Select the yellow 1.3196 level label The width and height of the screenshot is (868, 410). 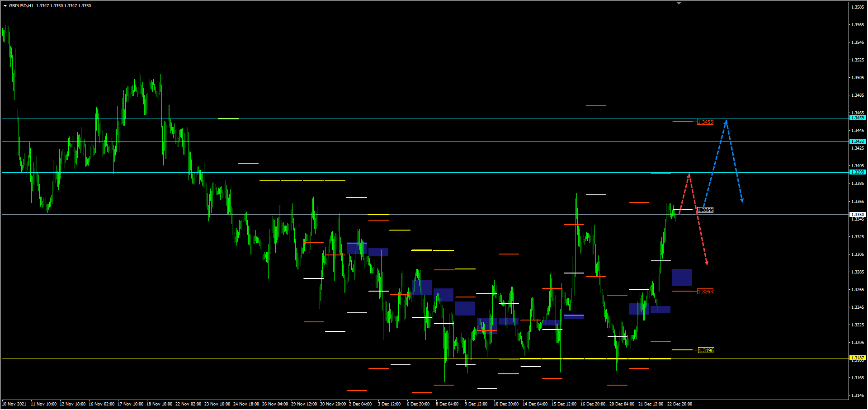706,350
